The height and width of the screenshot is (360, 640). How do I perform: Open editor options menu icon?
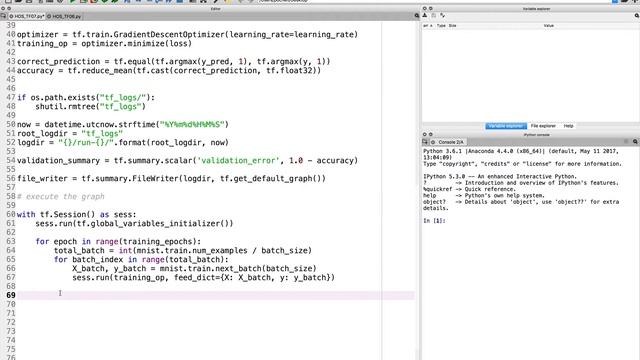(417, 16)
